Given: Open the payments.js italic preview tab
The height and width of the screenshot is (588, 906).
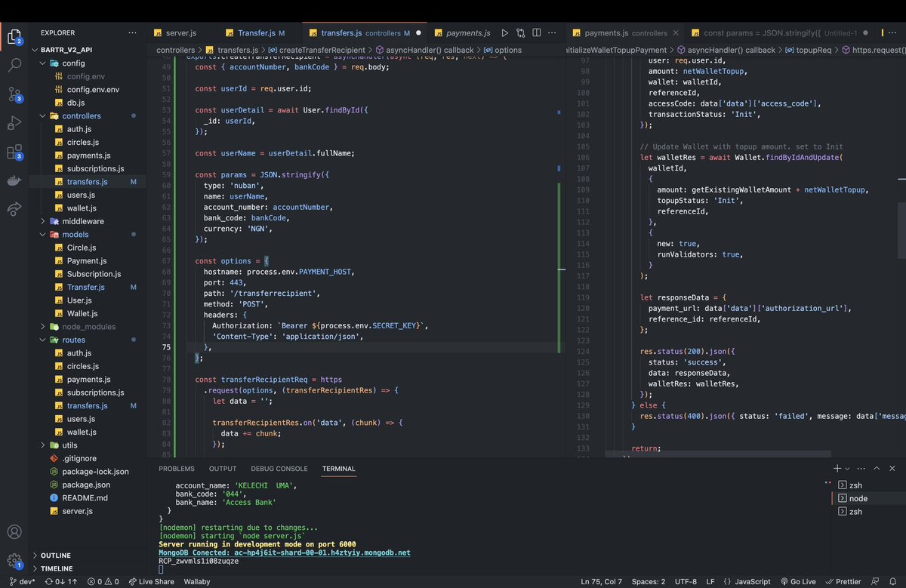Looking at the screenshot, I should pyautogui.click(x=468, y=33).
